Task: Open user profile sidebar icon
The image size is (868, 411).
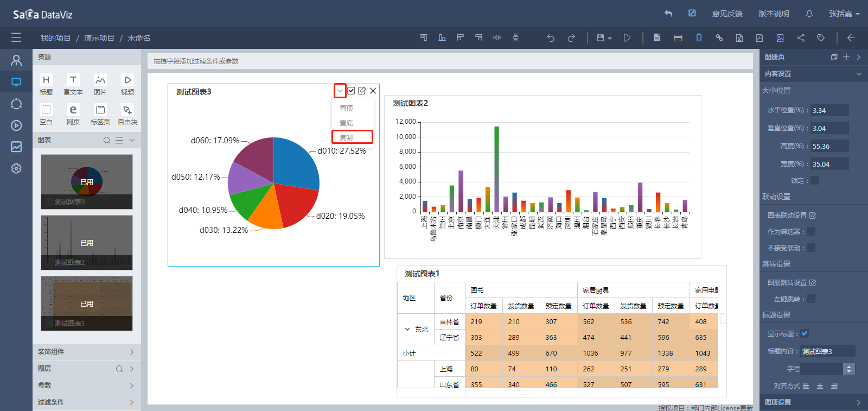Action: click(16, 60)
